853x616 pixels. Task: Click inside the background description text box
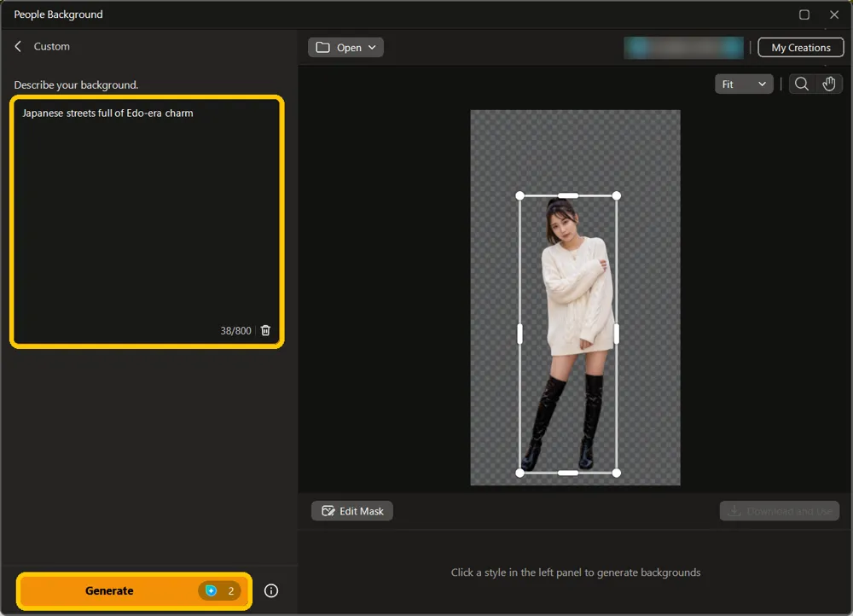(x=147, y=222)
